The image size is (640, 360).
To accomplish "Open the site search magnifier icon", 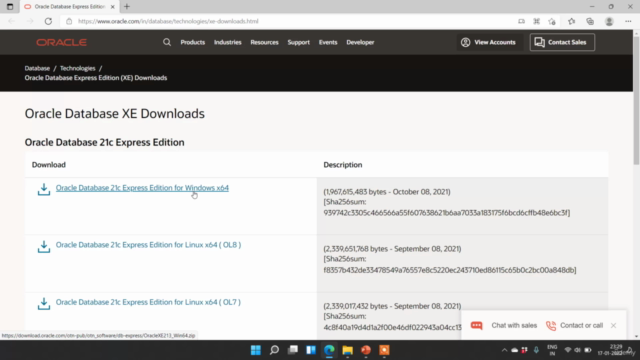I will (x=167, y=42).
